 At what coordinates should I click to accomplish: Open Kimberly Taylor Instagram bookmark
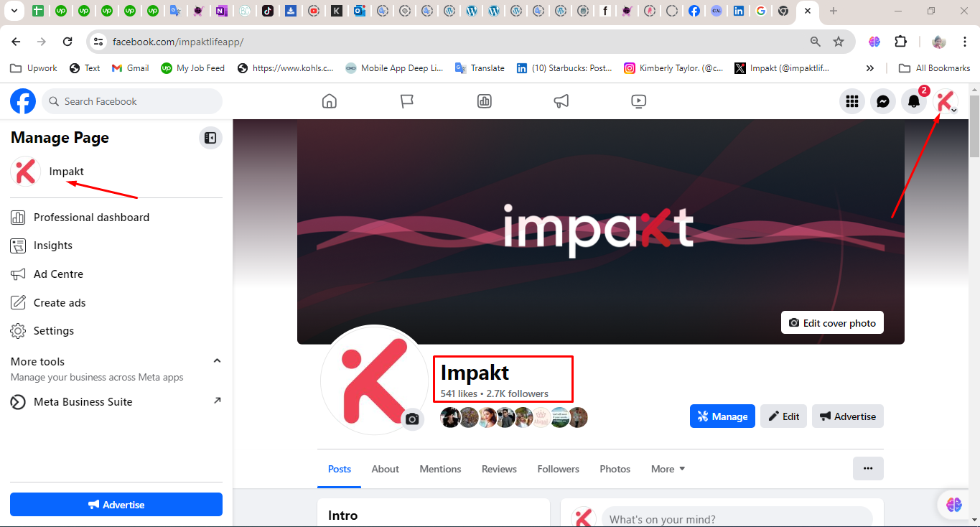673,68
